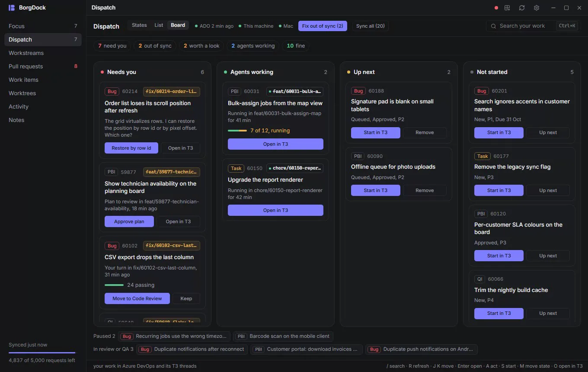Open the grid layout icon with plus
This screenshot has height=372, width=588.
coord(508,8)
